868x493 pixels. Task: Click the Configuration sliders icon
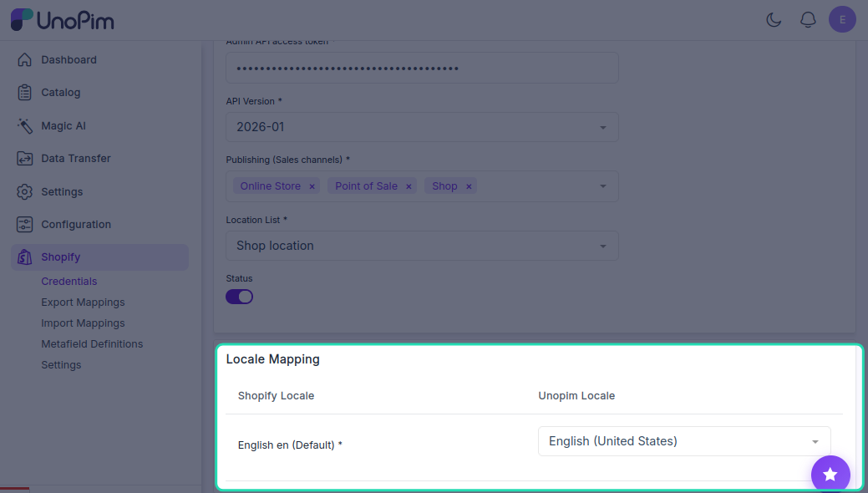coord(24,224)
